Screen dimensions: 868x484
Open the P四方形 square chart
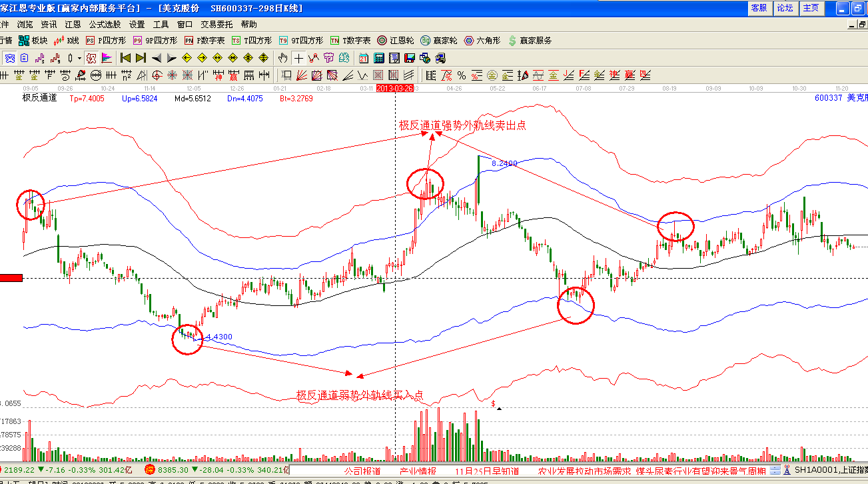pos(105,41)
